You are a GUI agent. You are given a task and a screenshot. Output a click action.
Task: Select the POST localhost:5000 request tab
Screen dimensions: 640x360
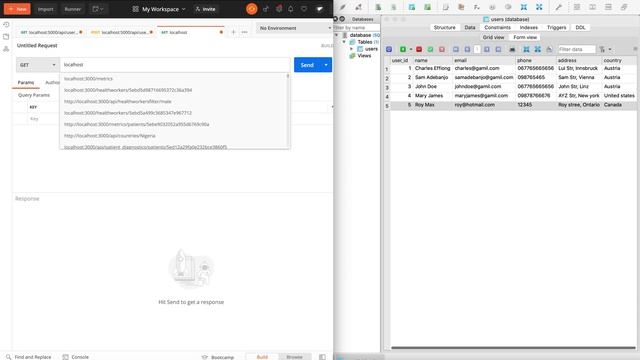[x=121, y=32]
